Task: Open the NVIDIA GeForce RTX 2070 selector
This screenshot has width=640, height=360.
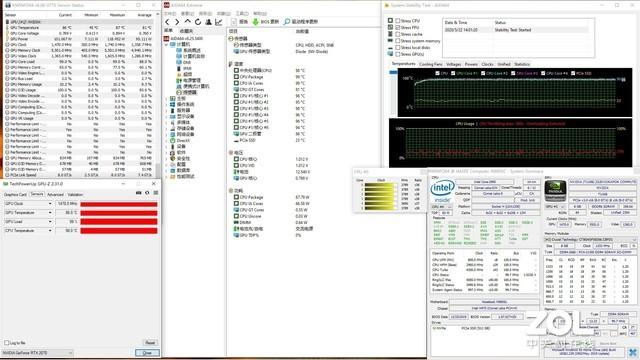Action: (38, 352)
